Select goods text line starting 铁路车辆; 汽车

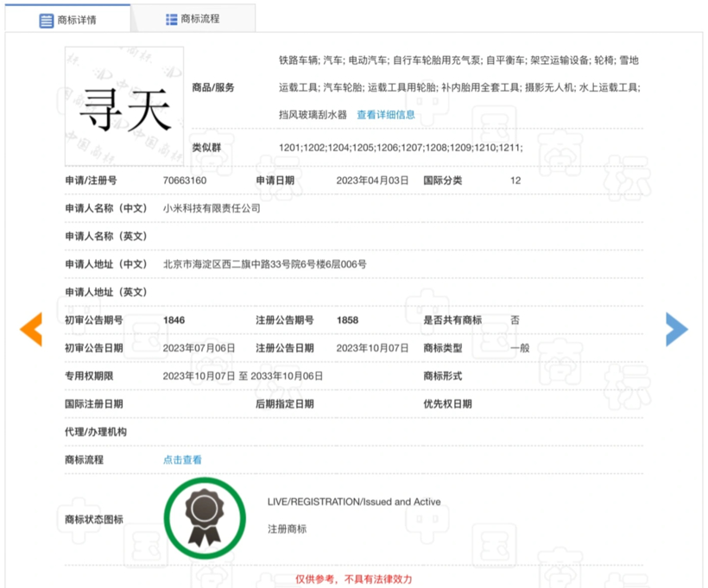click(x=458, y=60)
